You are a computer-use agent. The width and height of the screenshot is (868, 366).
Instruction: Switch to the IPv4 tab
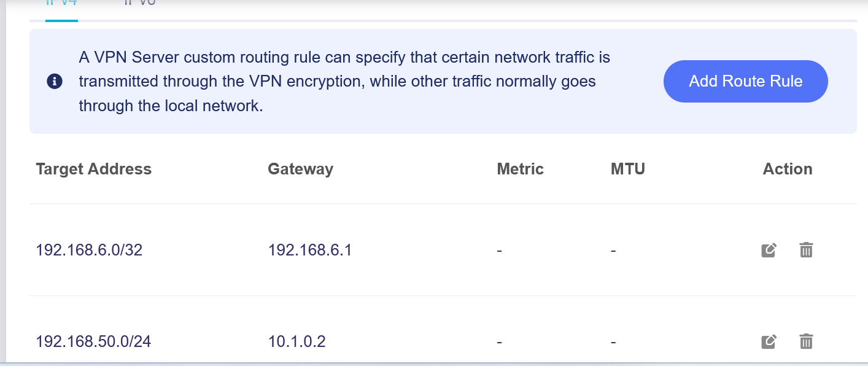click(61, 4)
